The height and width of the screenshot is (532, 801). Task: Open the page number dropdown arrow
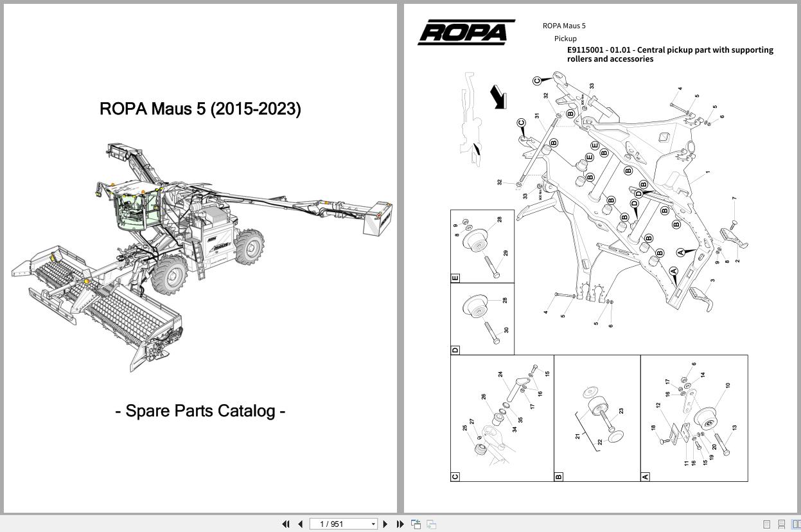pyautogui.click(x=373, y=524)
